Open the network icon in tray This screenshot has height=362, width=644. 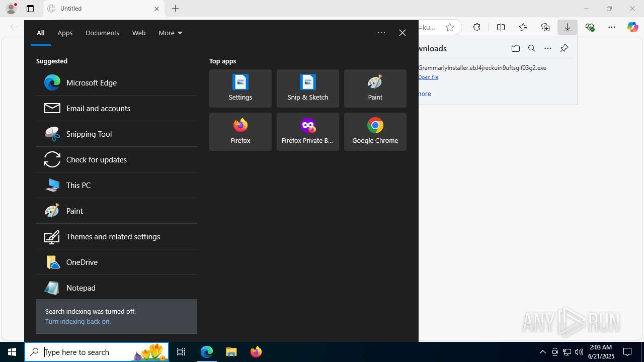[x=567, y=352]
